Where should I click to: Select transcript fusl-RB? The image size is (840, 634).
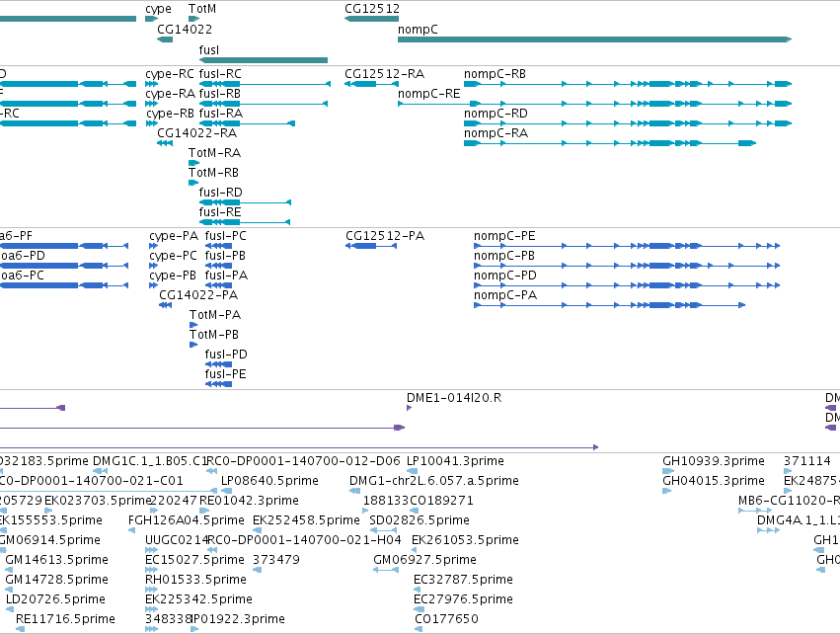[263, 104]
